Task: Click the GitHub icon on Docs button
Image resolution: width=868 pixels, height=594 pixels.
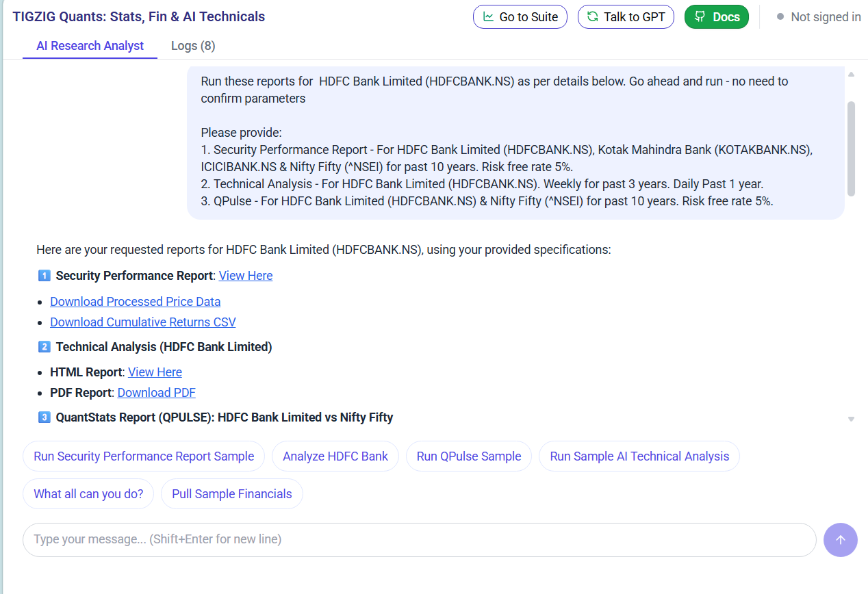Action: [x=700, y=17]
